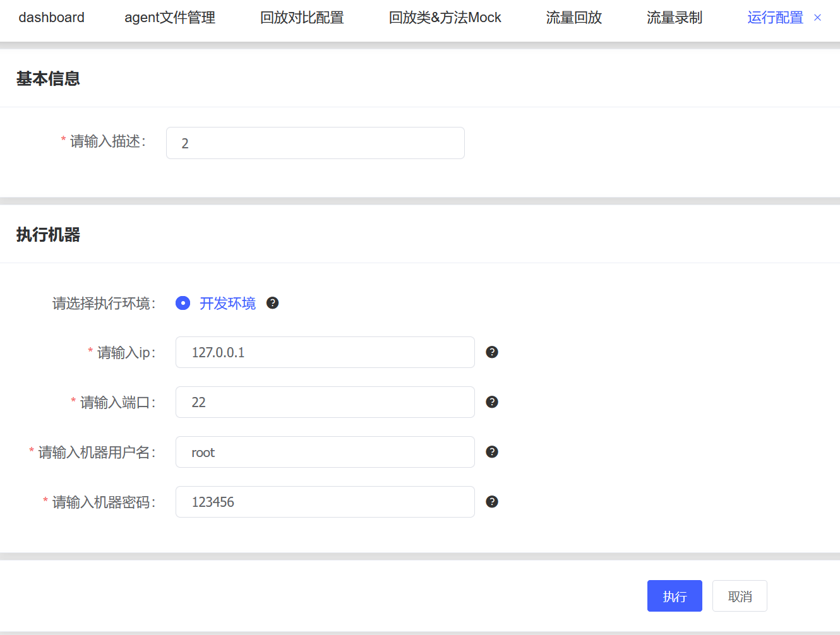Click the 请选择执行环境 label
Screen dimensions: 840x635
point(104,304)
